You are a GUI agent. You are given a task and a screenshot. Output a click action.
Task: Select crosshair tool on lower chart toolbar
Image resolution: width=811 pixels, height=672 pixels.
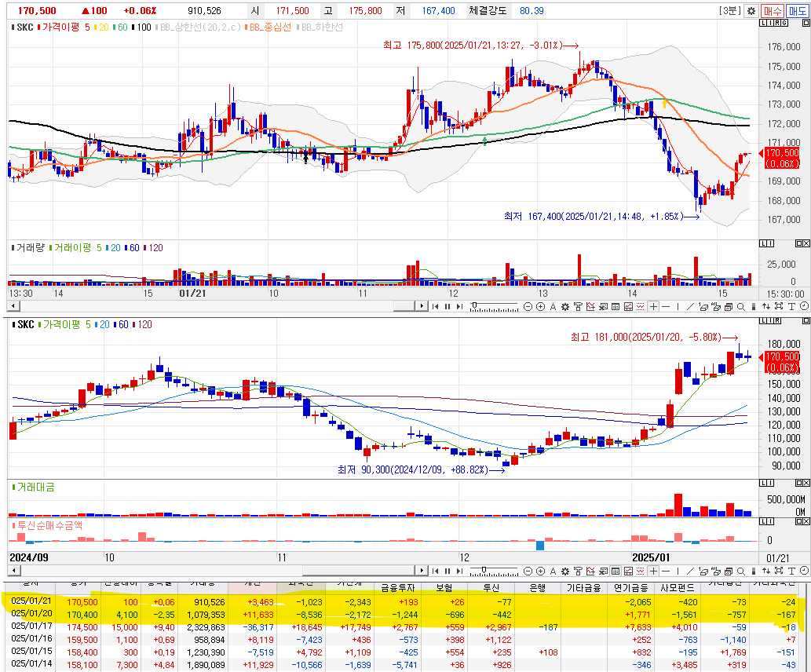coord(653,572)
